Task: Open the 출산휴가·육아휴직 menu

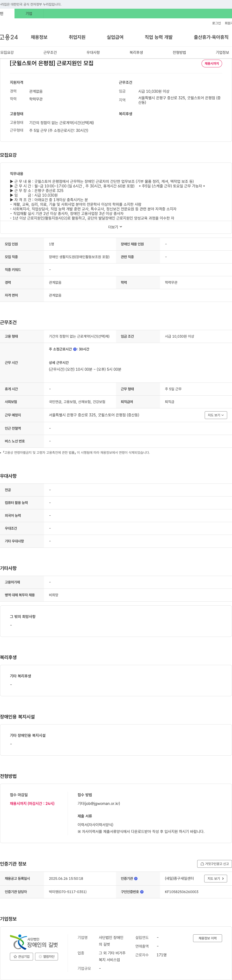Action: pyautogui.click(x=211, y=37)
